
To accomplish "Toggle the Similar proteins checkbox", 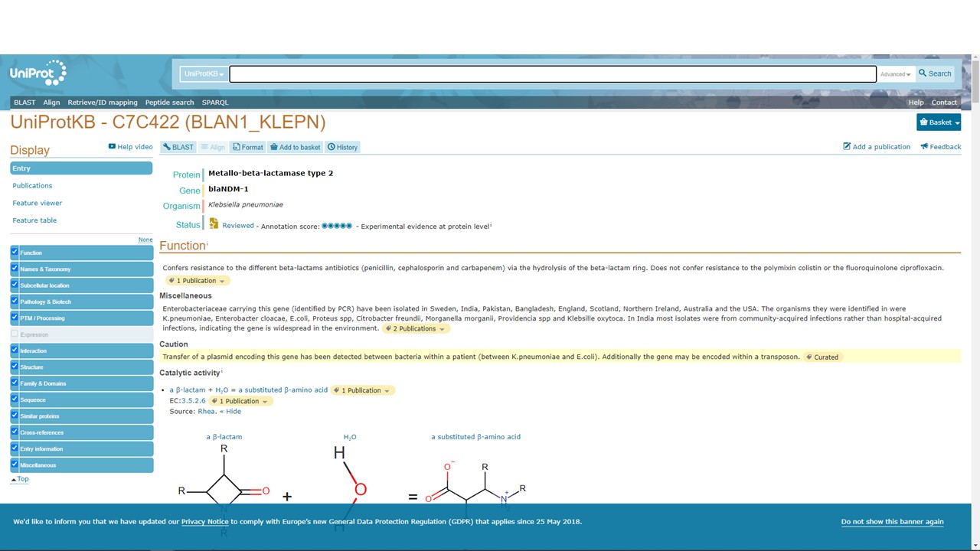I will [x=15, y=416].
